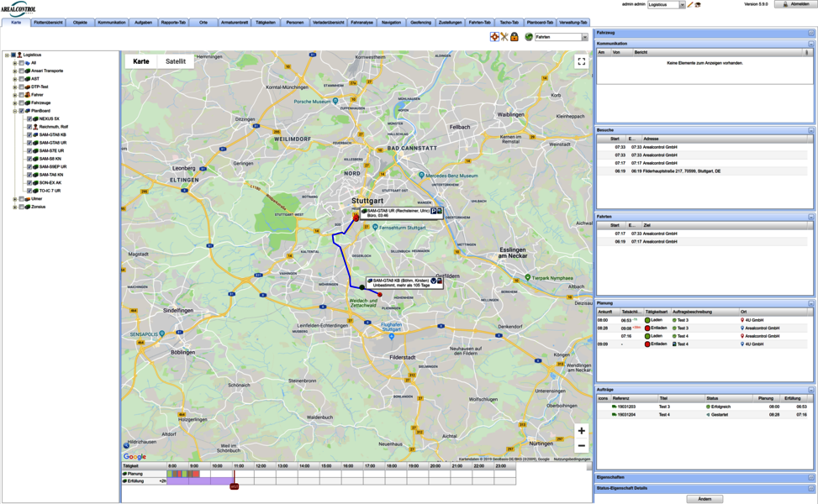Viewport: 818px width, 504px height.
Task: Click the pencil edit icon beside Logisticus dropdown
Action: tap(690, 5)
